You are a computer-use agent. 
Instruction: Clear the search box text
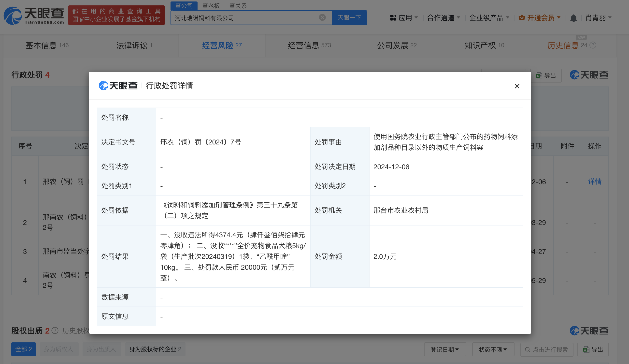pos(322,17)
